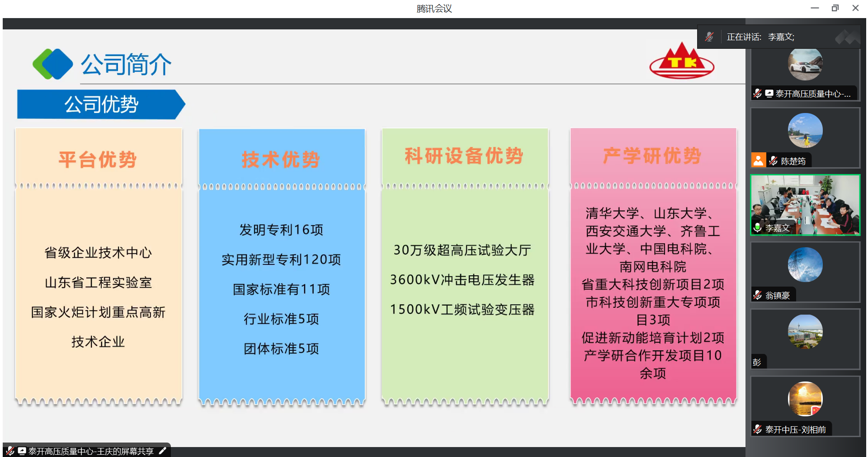Click the name label 泰开高压质量中心-...
868x457 pixels.
tap(813, 94)
